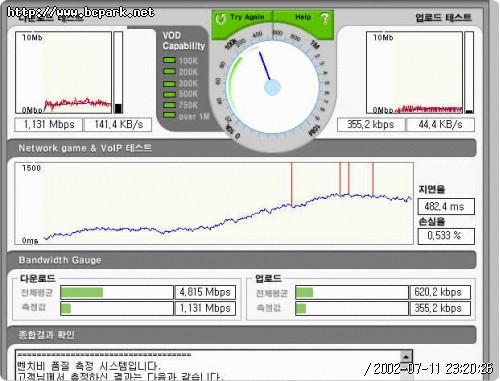Image resolution: width=500 pixels, height=381 pixels.
Task: Click the over 1M VOD indicator
Action: [169, 116]
